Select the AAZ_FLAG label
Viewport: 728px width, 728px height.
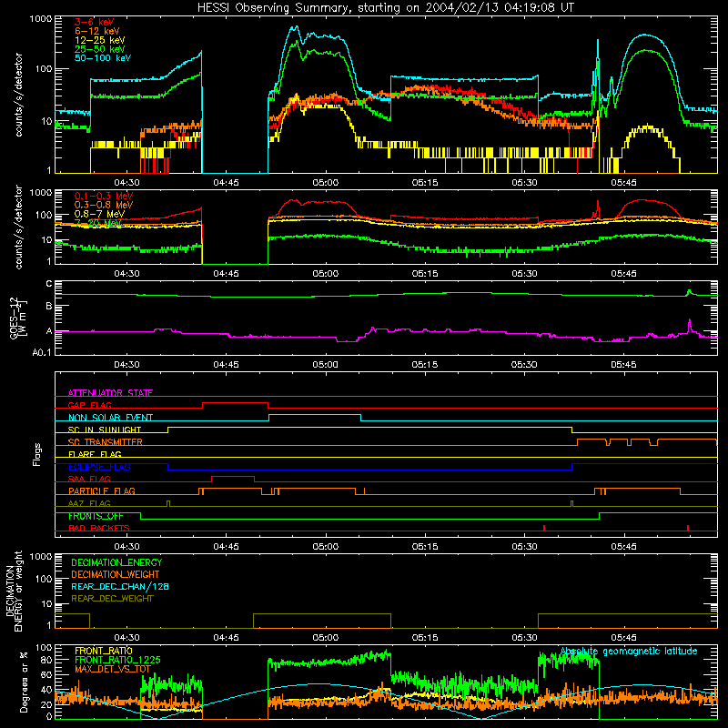click(x=89, y=503)
